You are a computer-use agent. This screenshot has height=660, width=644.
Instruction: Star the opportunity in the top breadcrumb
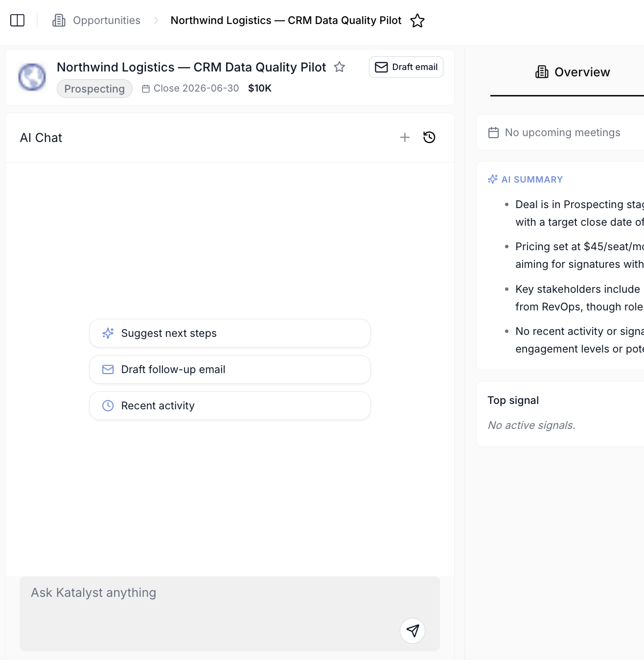(417, 21)
